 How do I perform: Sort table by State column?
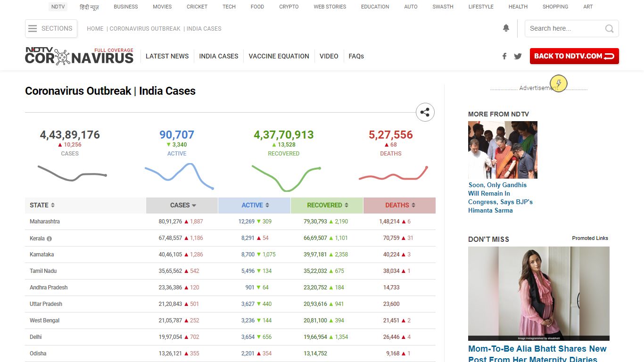click(x=42, y=205)
